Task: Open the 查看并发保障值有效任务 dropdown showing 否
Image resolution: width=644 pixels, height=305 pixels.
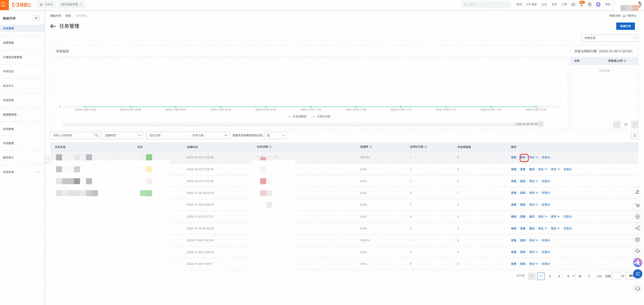Action: [275, 135]
